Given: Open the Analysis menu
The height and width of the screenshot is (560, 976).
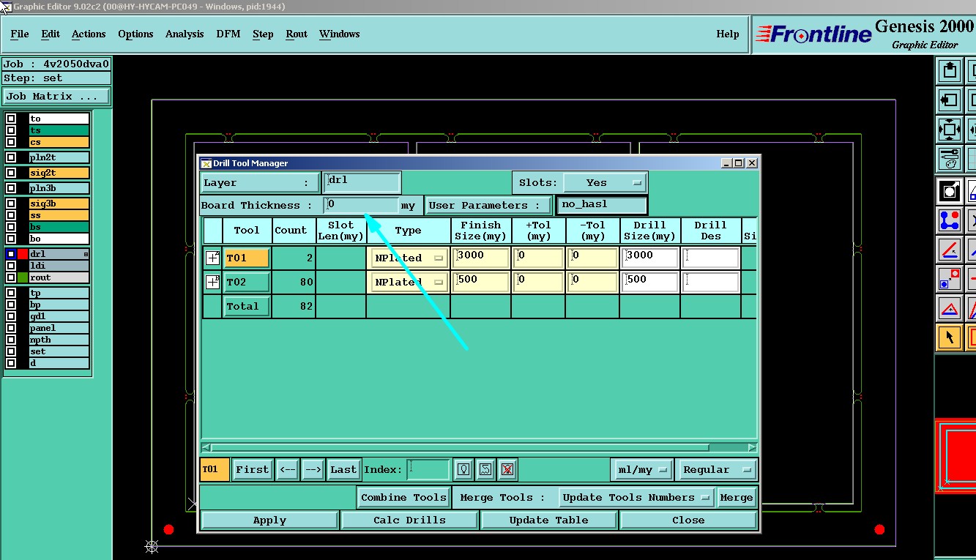Looking at the screenshot, I should click(185, 34).
